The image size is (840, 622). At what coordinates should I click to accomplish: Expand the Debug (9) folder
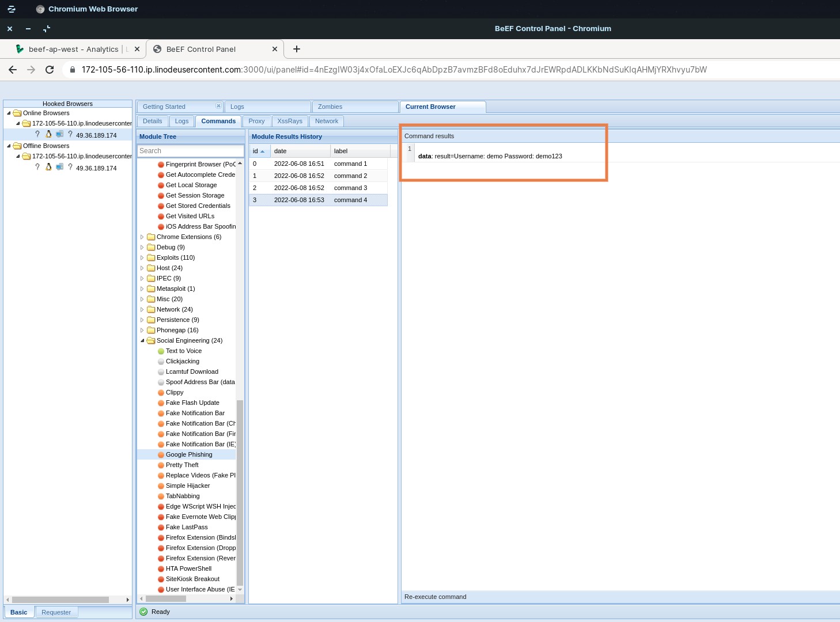[142, 247]
